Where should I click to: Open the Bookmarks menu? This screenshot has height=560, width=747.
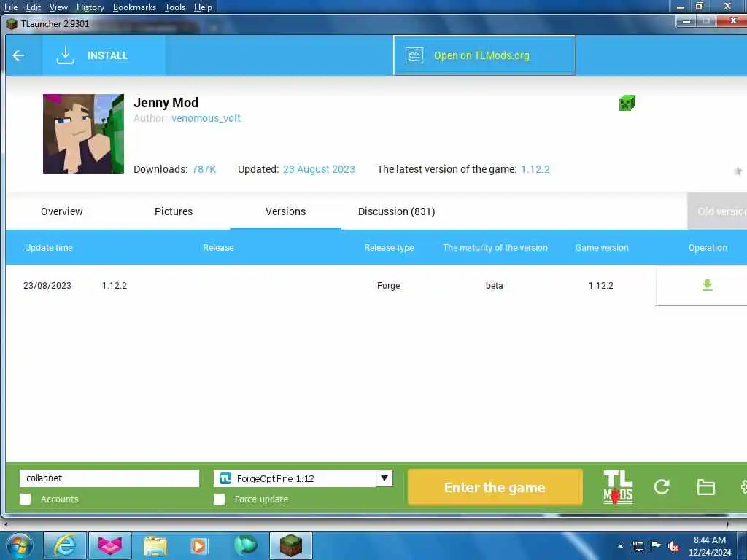134,7
